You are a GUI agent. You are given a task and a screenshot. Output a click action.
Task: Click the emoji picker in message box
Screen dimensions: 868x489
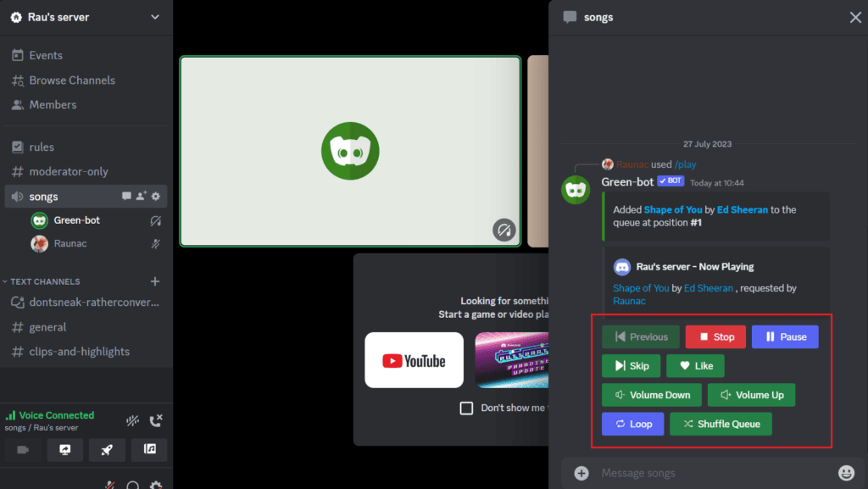coord(845,473)
